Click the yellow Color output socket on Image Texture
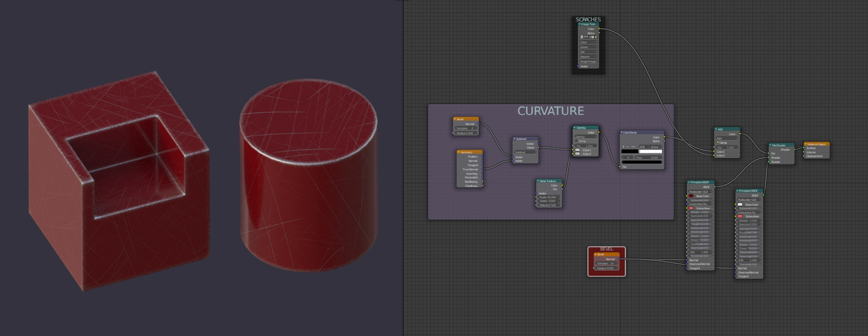 (599, 29)
